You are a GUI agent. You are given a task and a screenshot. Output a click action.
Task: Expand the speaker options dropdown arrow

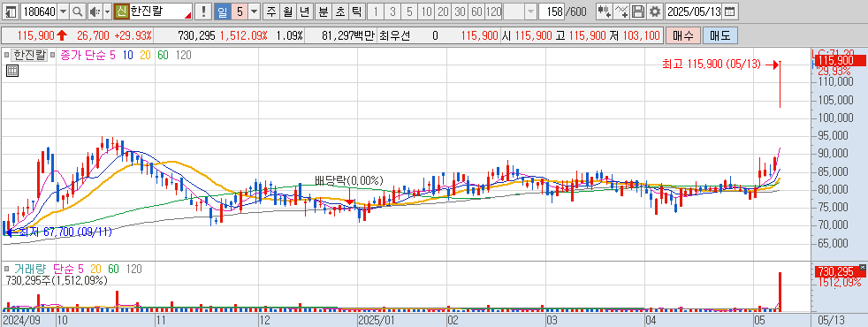pyautogui.click(x=106, y=11)
